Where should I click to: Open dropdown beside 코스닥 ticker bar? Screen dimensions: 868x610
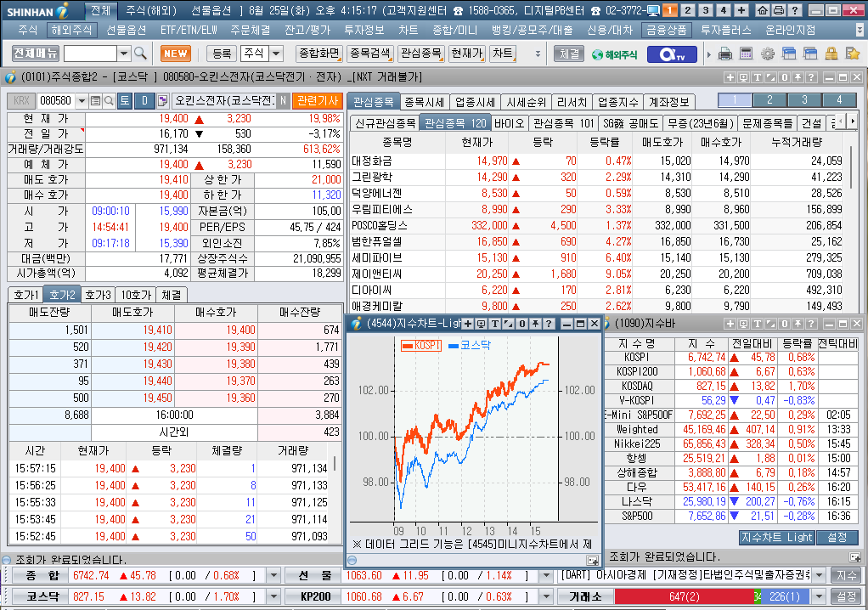(273, 596)
